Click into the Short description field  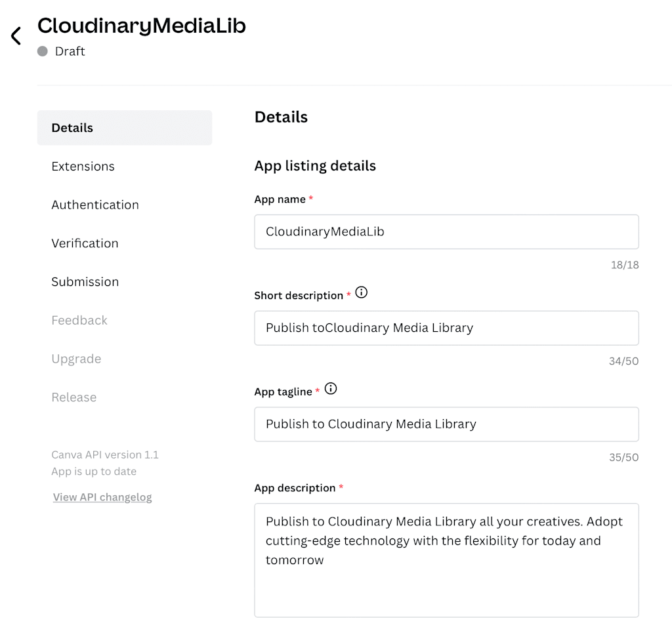[x=446, y=328]
